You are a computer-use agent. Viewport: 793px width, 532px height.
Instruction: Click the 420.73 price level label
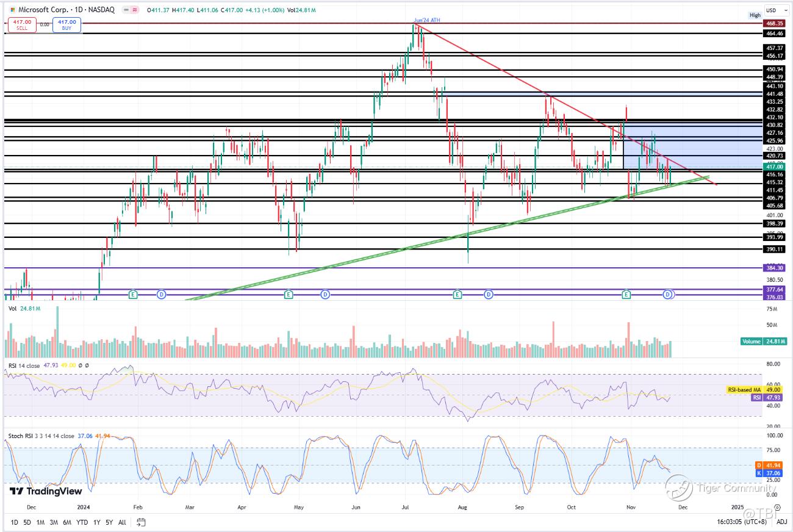[x=775, y=156]
